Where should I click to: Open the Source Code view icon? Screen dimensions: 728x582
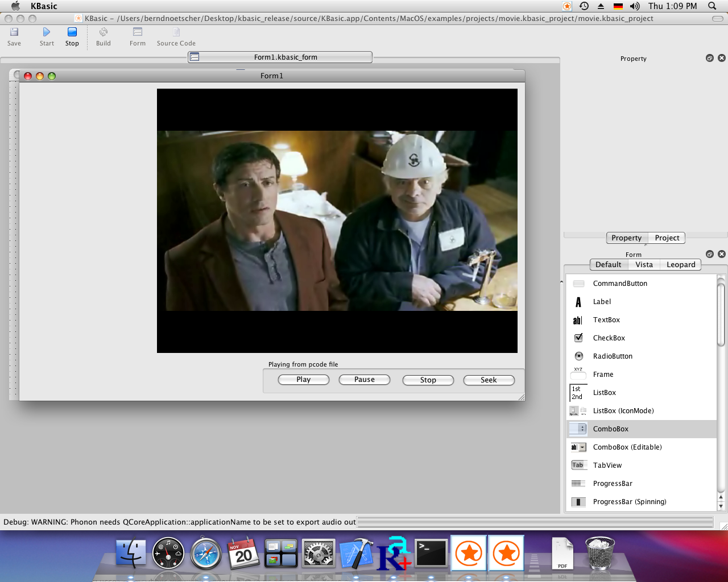pyautogui.click(x=176, y=32)
